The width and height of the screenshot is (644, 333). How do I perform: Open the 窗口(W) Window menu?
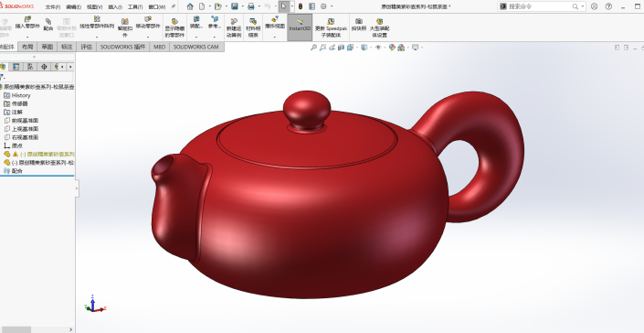(157, 7)
